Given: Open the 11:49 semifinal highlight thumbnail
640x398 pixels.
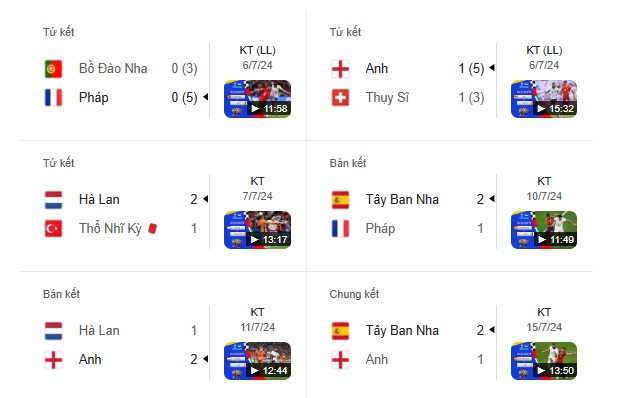Looking at the screenshot, I should (x=544, y=230).
